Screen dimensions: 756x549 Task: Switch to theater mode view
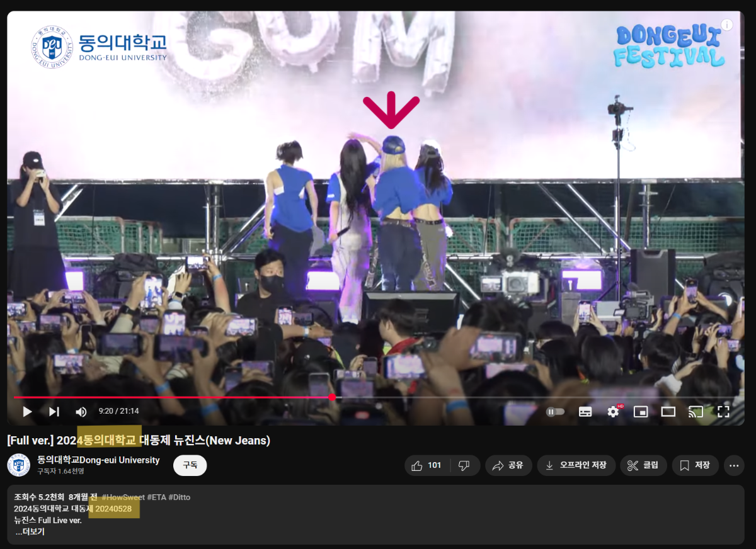tap(668, 412)
